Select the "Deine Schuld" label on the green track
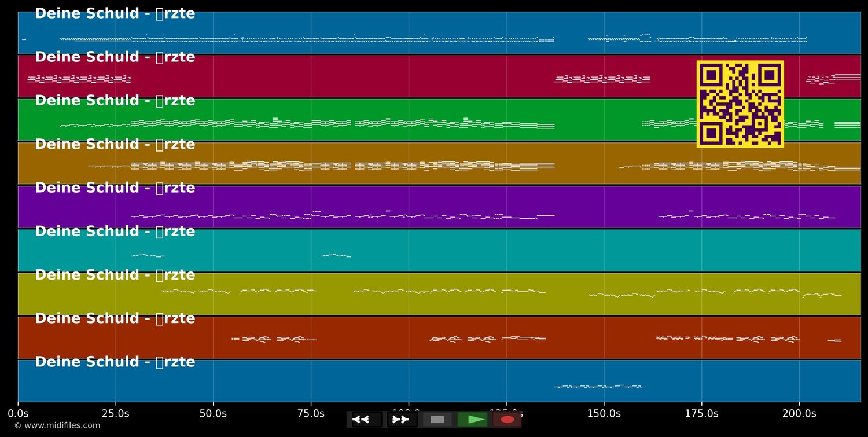 click(x=115, y=100)
